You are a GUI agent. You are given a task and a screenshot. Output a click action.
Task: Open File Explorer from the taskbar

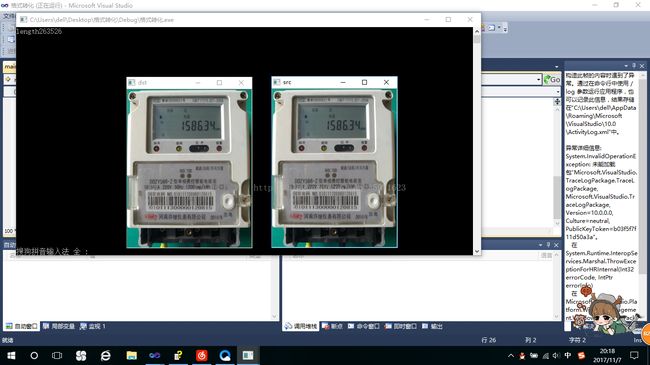pyautogui.click(x=131, y=355)
